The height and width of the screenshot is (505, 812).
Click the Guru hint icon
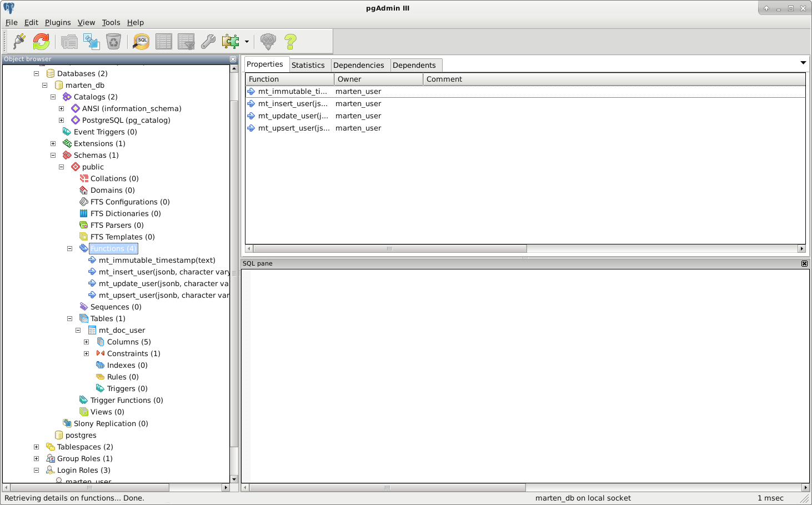(268, 41)
